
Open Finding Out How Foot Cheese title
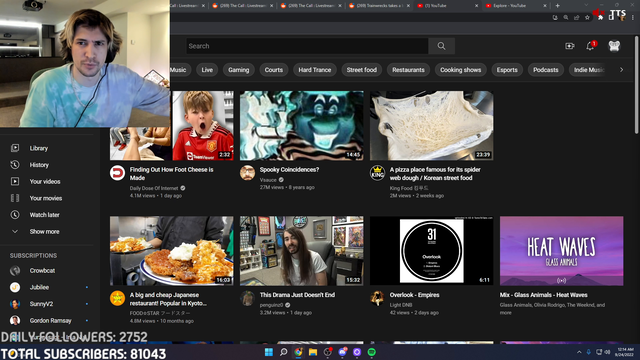point(171,173)
